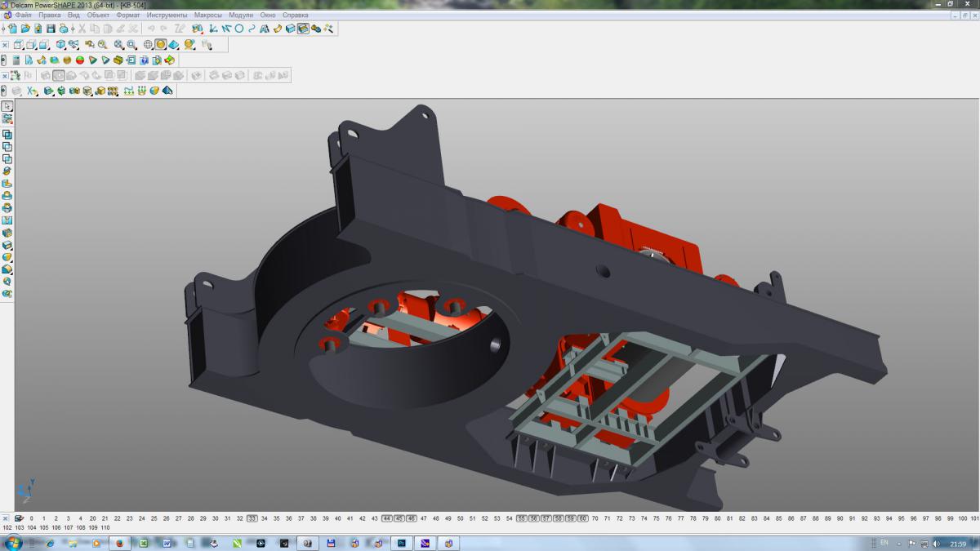The width and height of the screenshot is (980, 551).
Task: Open the Правка menu
Action: click(49, 16)
